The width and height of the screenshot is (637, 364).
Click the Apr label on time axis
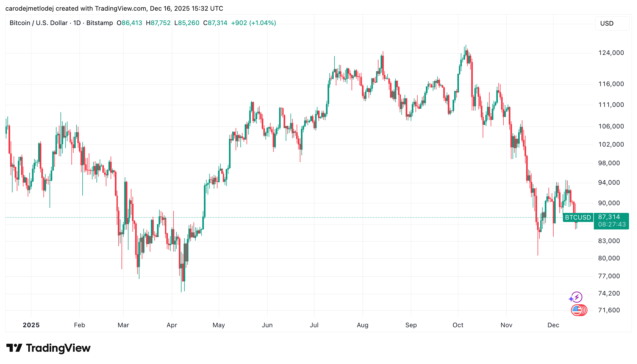pos(172,325)
